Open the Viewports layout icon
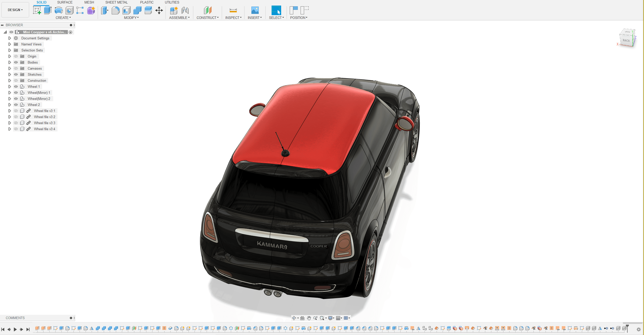644x335 pixels. (x=346, y=318)
